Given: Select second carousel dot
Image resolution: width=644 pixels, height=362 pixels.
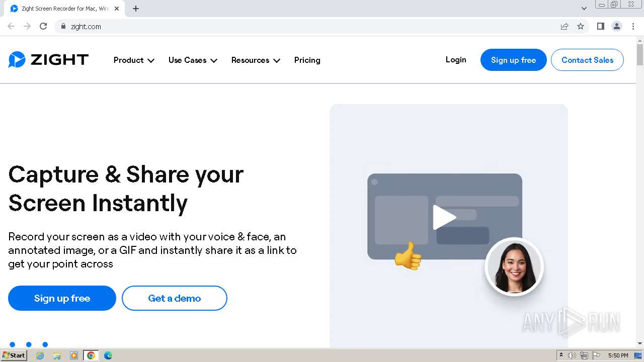Looking at the screenshot, I should tap(29, 344).
